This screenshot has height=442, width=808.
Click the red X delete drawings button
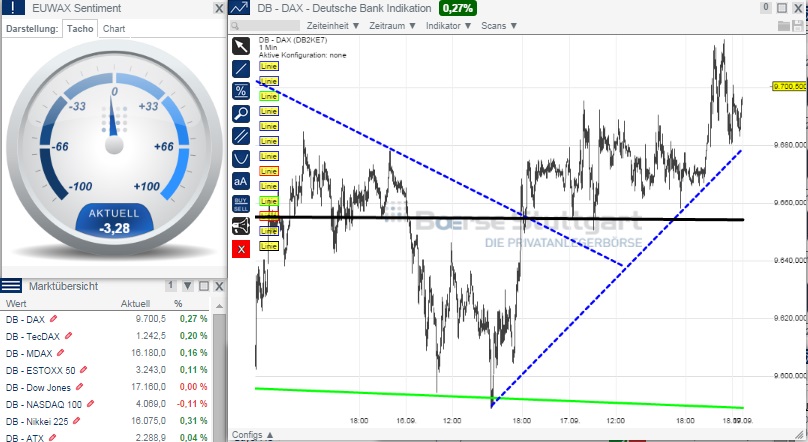click(x=241, y=249)
